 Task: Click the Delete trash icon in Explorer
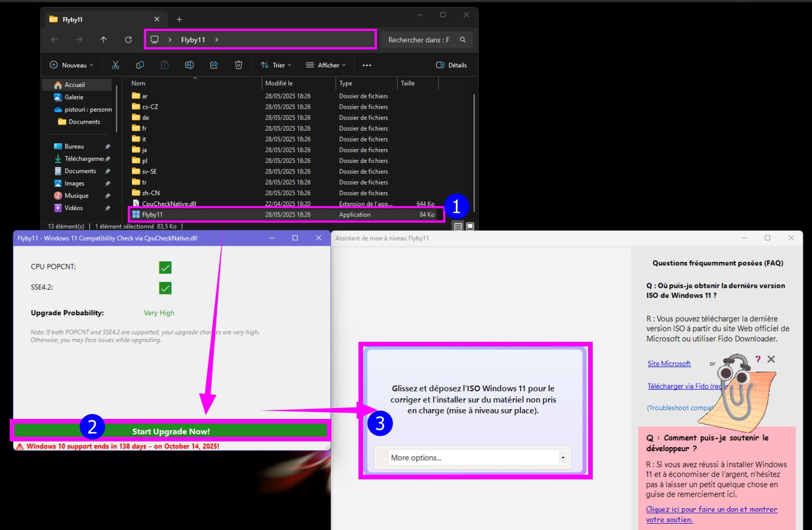(239, 65)
